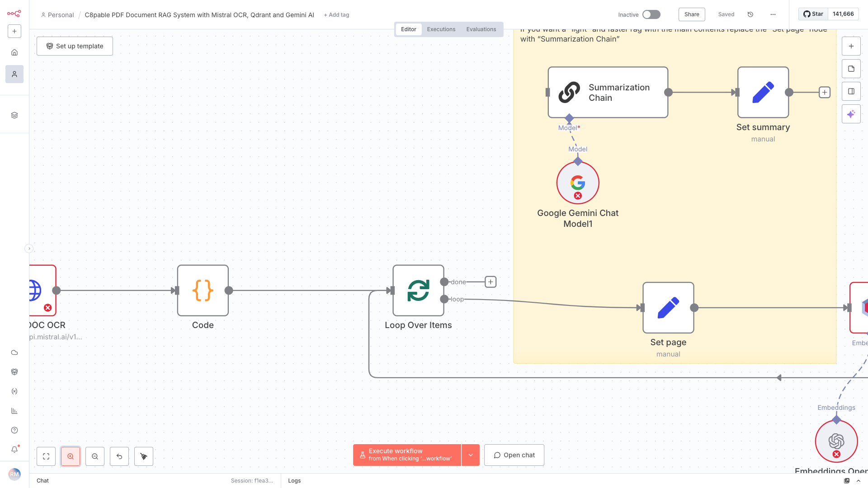The height and width of the screenshot is (488, 868).
Task: Click the Share button
Action: coord(692,14)
